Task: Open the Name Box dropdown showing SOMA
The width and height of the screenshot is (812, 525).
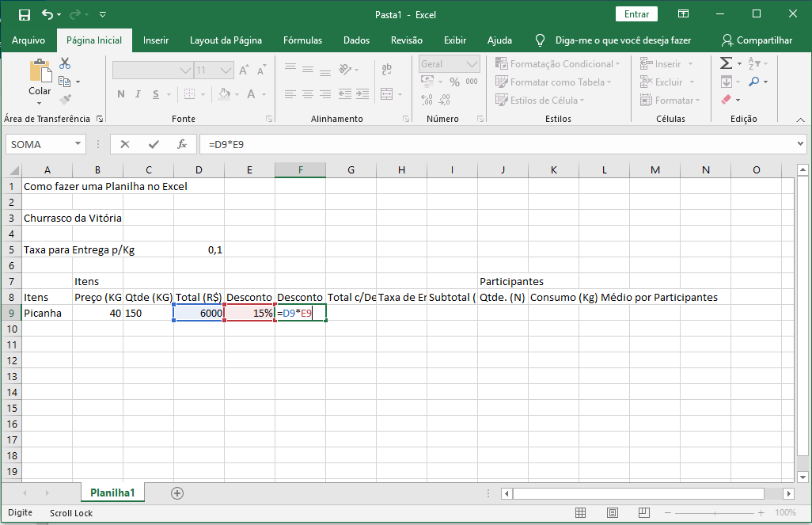Action: (78, 144)
